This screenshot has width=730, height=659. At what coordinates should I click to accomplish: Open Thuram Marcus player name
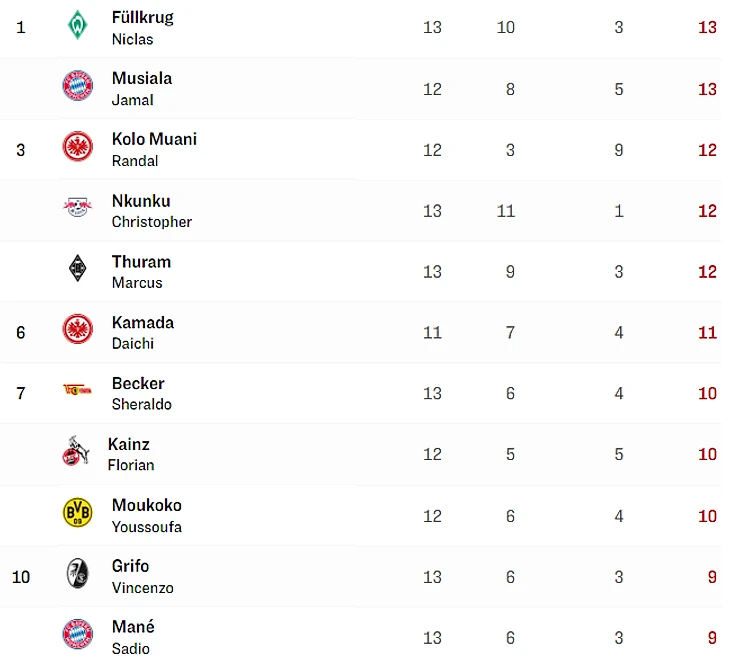click(x=141, y=271)
